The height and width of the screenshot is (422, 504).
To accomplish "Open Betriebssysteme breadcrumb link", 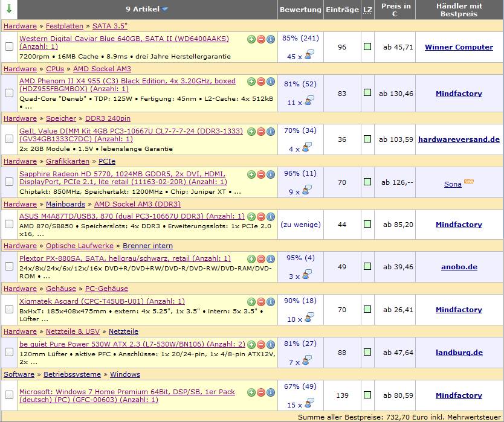I will 72,374.
